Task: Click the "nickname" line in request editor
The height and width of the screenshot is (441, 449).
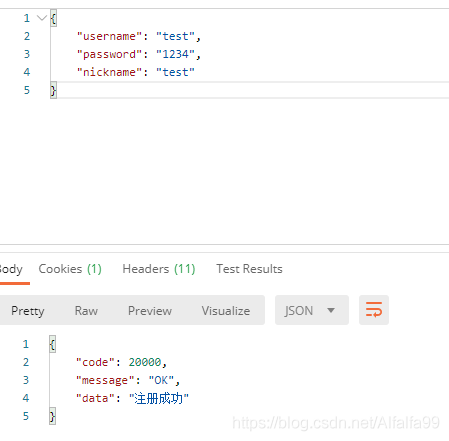Action: tap(136, 72)
